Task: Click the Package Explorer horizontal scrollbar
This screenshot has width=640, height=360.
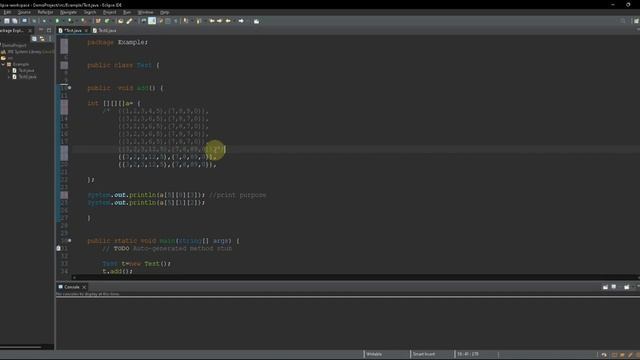Action: point(21,347)
